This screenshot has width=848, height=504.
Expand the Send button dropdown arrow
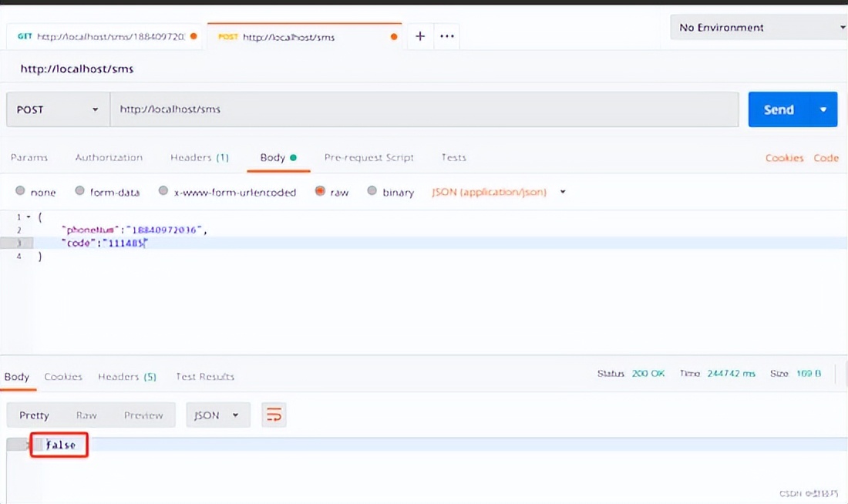coord(823,109)
